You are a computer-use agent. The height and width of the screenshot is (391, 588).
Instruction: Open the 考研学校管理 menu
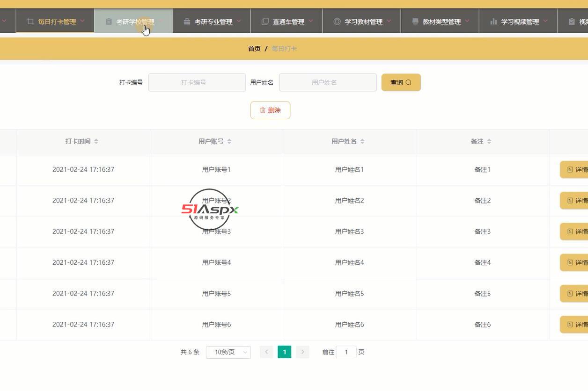click(x=133, y=21)
